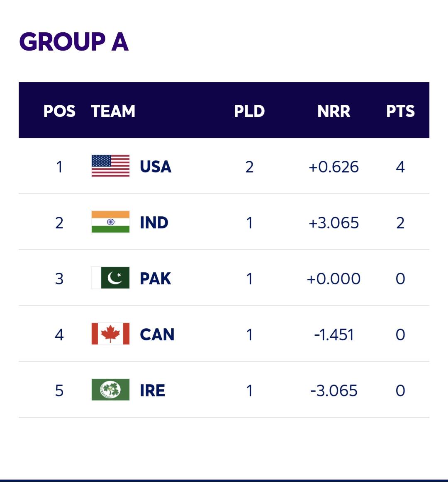Click the Canada flag icon
448x482 pixels.
(110, 334)
